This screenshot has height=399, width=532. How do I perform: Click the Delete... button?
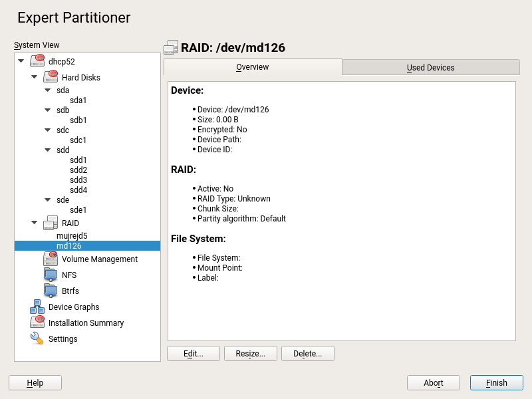pos(307,354)
